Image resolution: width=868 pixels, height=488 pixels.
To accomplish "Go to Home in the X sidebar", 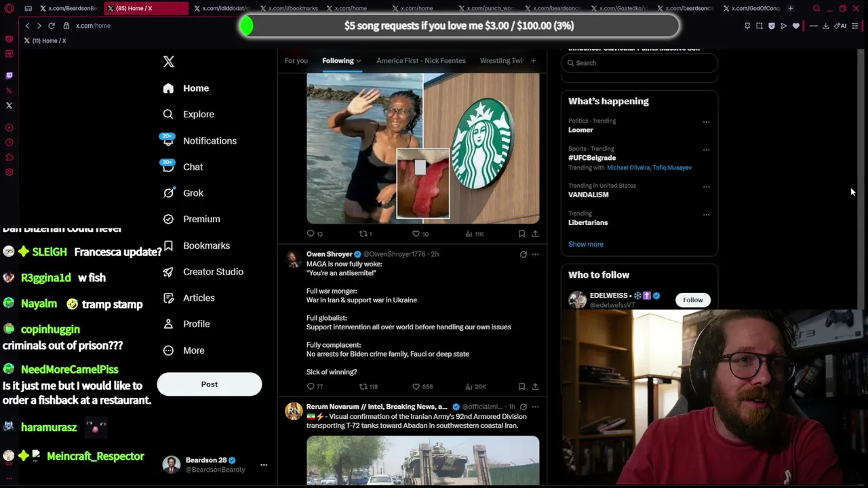I will [x=186, y=88].
